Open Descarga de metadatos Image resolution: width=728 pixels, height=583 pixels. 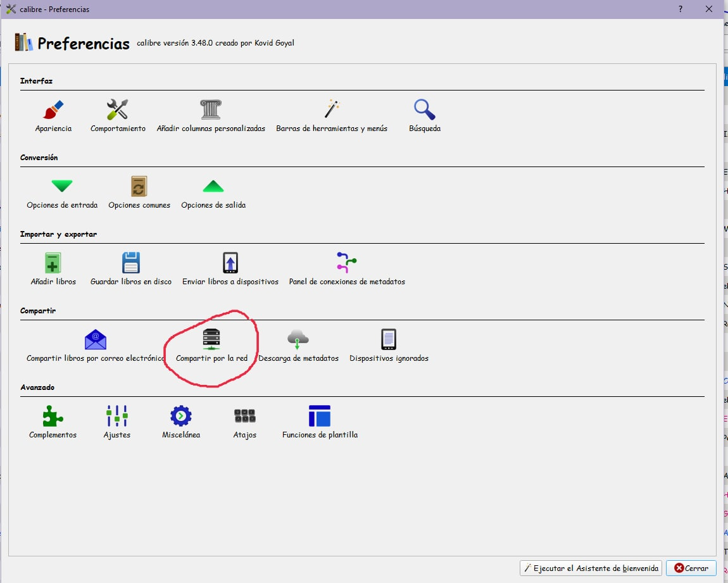(x=298, y=346)
